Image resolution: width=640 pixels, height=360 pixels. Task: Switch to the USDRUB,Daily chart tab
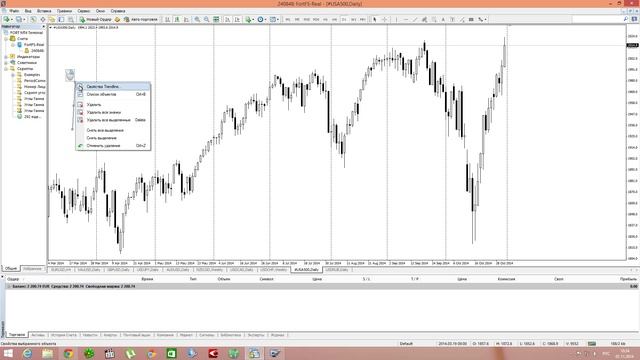point(337,270)
